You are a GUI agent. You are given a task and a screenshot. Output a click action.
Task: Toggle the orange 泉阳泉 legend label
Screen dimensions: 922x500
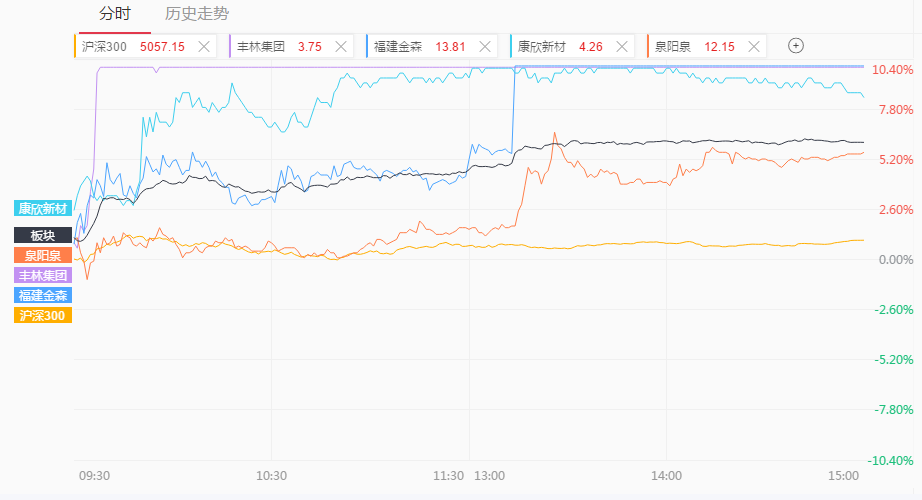43,255
